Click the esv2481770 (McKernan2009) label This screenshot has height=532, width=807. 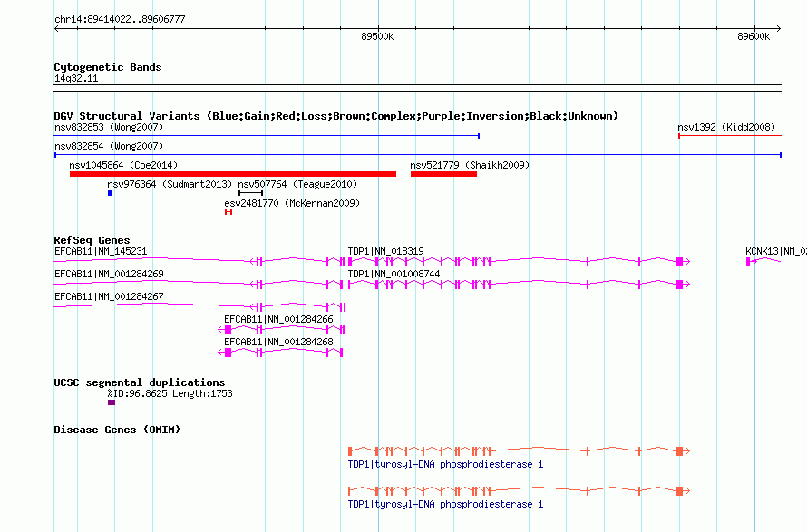click(292, 203)
